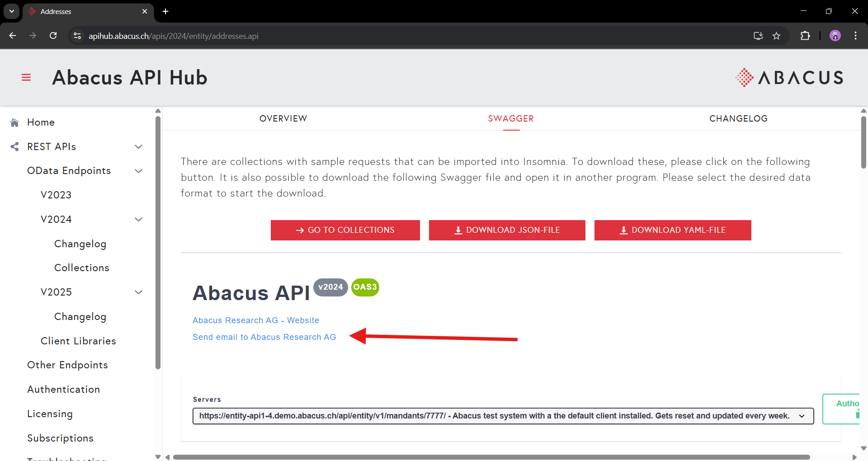868x461 pixels.
Task: Open the browser extensions menu
Action: pos(805,36)
